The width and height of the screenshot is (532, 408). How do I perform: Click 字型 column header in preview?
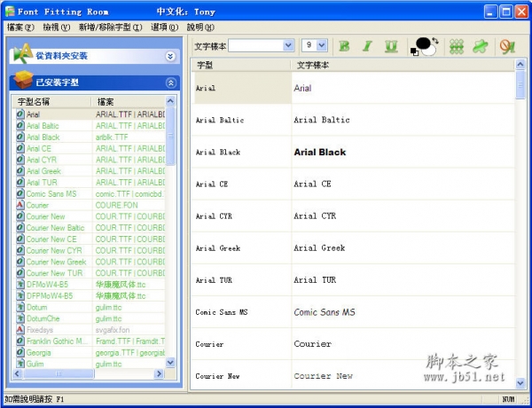[x=241, y=65]
